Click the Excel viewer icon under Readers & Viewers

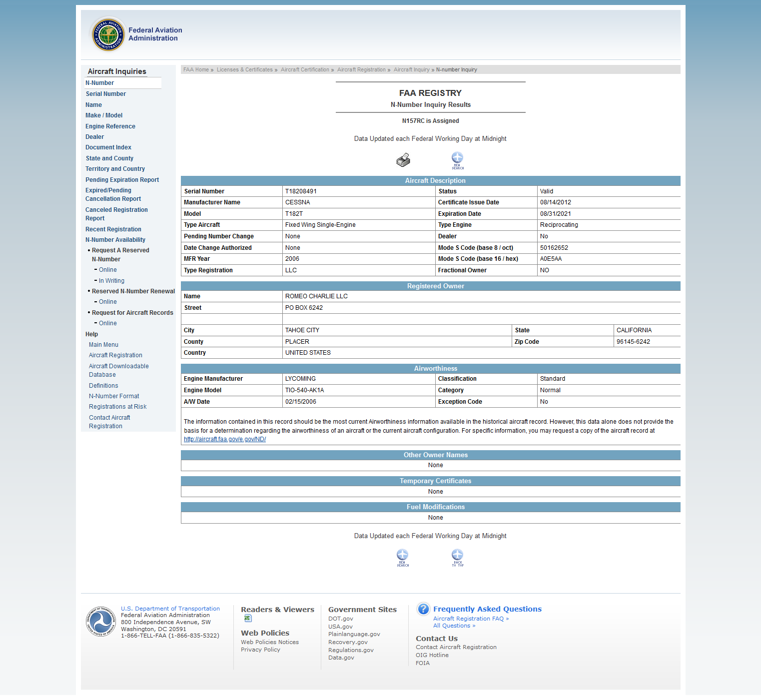[248, 619]
